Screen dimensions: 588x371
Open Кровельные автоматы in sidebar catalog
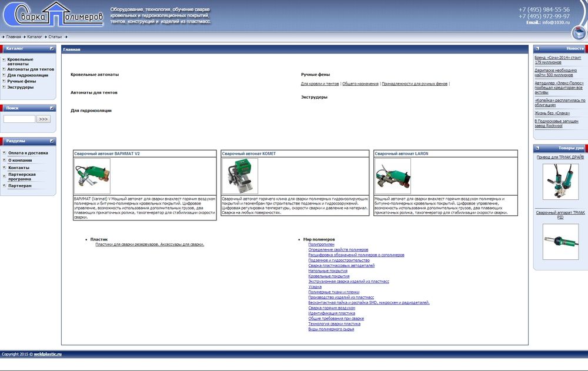click(20, 62)
